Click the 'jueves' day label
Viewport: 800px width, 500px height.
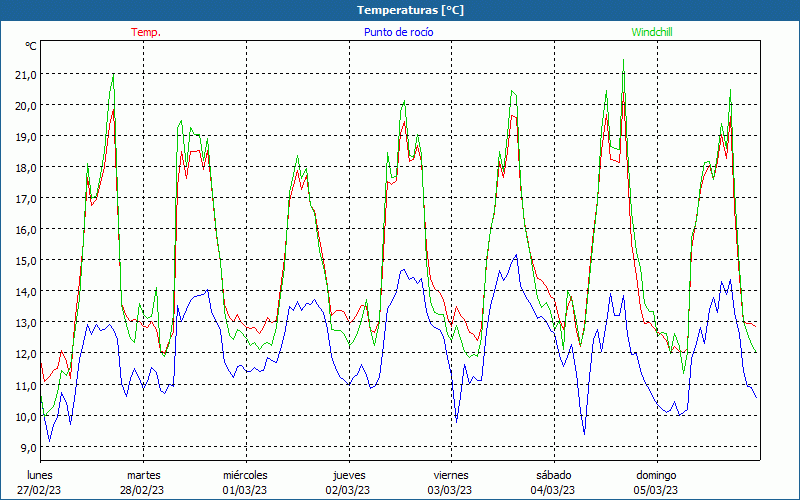tap(349, 475)
